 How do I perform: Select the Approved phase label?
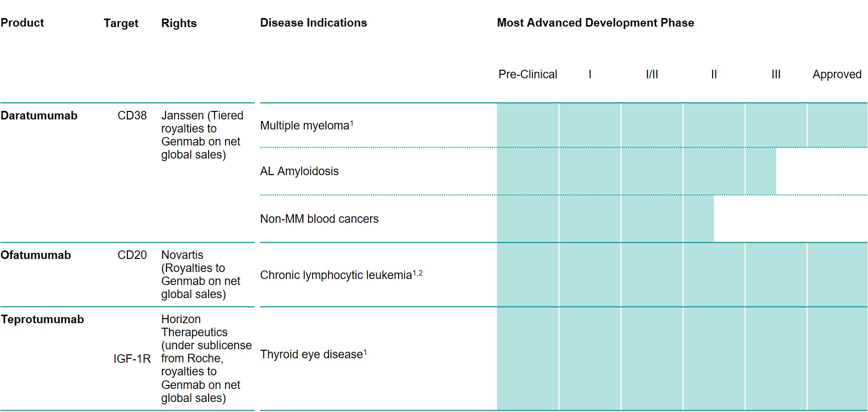coord(836,75)
